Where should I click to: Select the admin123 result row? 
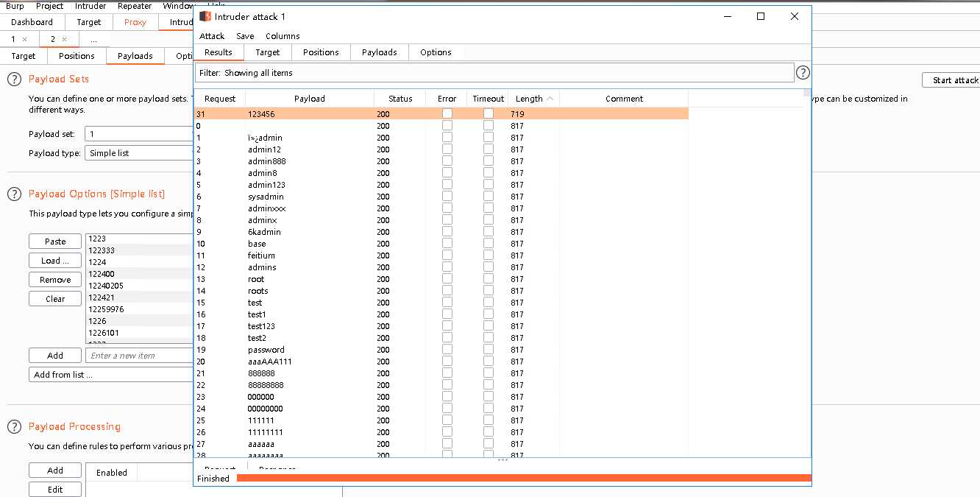(x=441, y=185)
